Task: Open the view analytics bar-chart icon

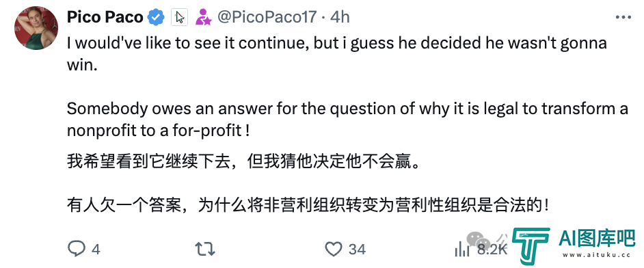Action: coord(462,249)
